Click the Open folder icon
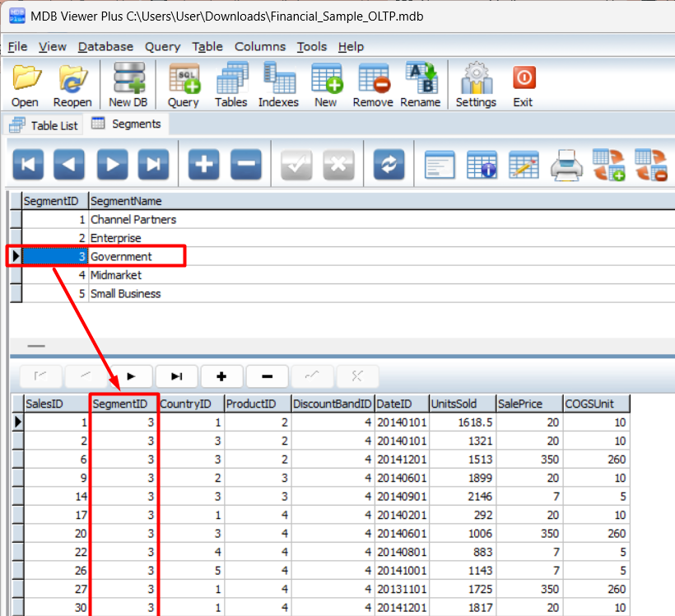 coord(26,85)
